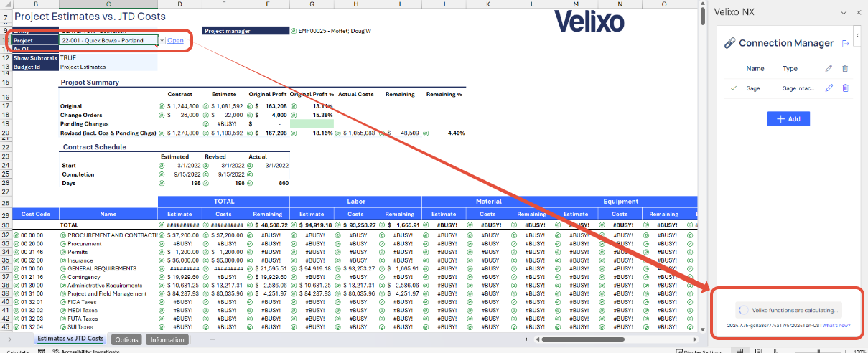Click the trash icon in the connections header row
This screenshot has height=353, width=868.
click(x=845, y=69)
